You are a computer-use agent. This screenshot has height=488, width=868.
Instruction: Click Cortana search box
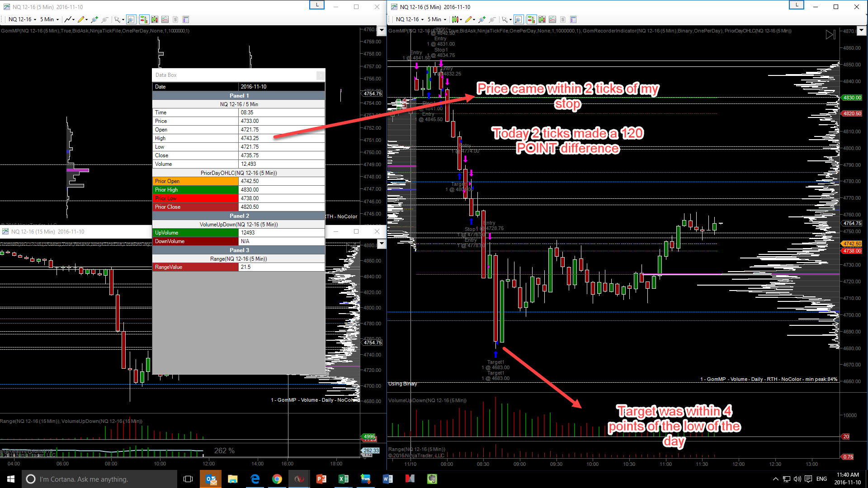(99, 479)
